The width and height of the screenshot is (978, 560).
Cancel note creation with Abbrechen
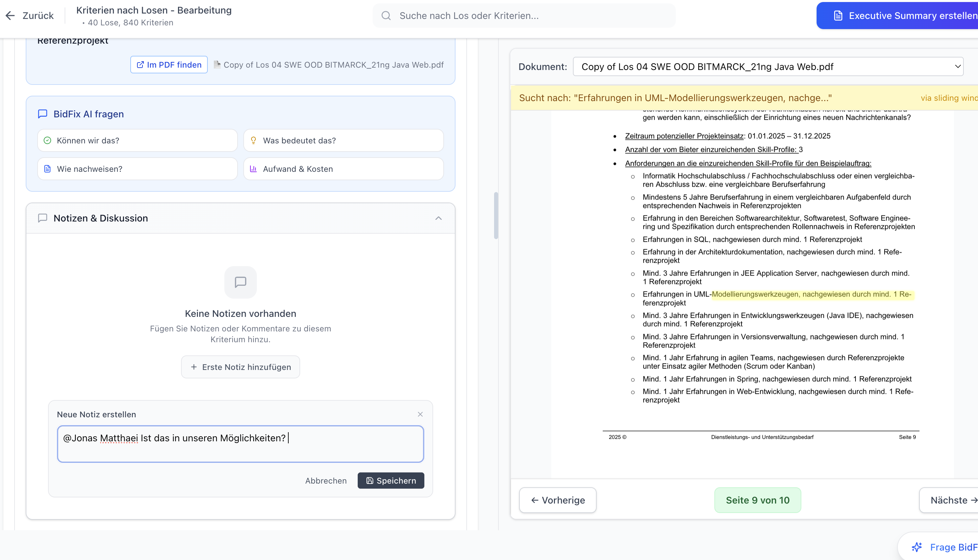pos(326,481)
